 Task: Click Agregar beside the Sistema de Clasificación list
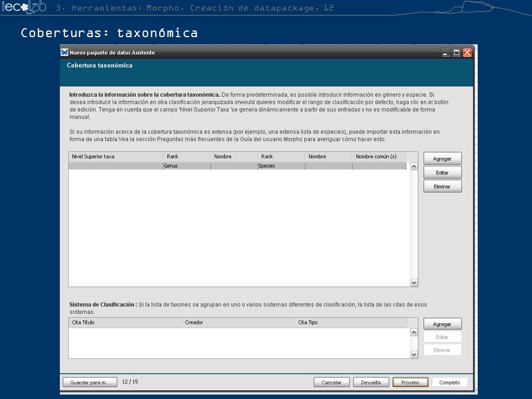442,324
